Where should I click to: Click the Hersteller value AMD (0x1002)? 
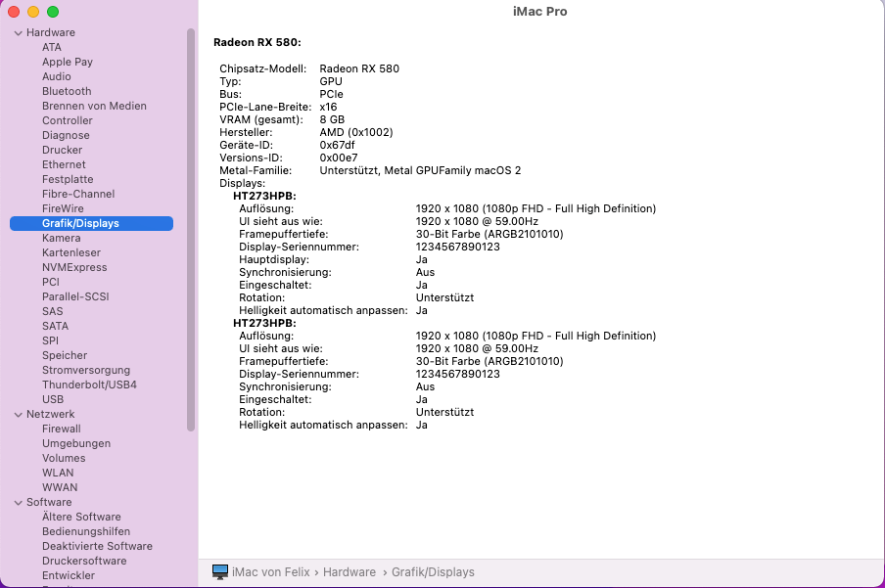pyautogui.click(x=356, y=133)
